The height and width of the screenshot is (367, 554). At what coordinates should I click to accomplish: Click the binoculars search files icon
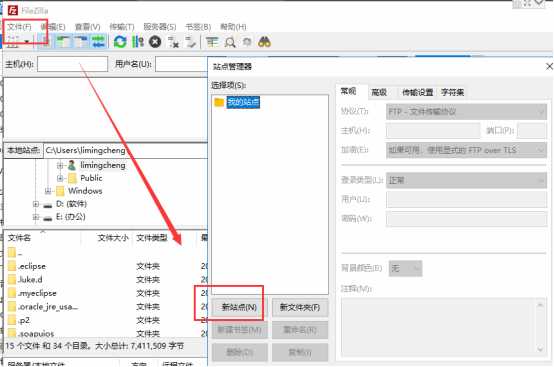pyautogui.click(x=264, y=42)
